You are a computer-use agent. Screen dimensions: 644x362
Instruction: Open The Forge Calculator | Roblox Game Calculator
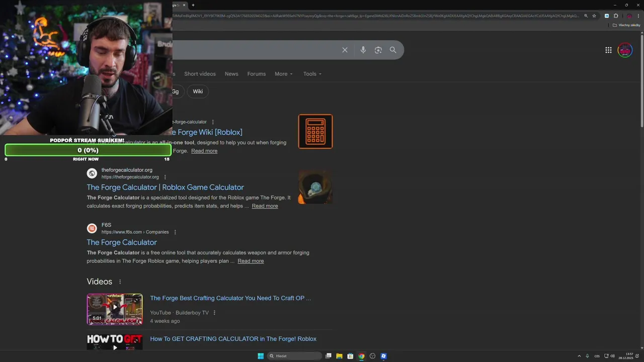pos(165,187)
